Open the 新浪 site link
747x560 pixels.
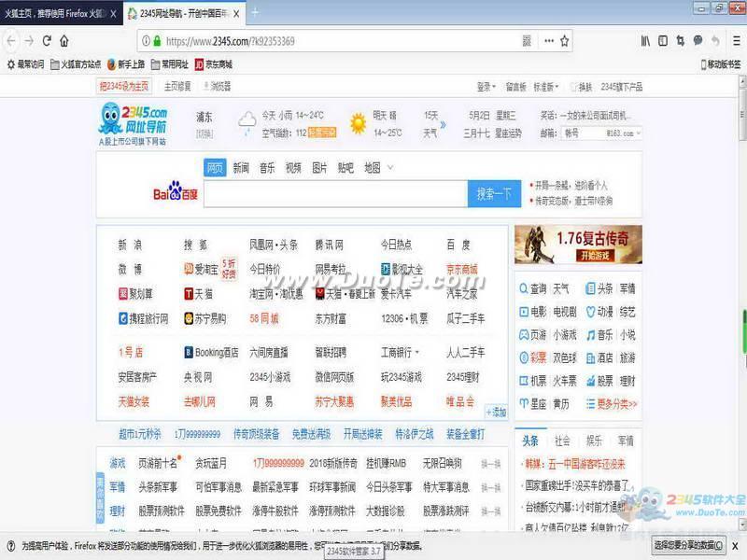130,245
